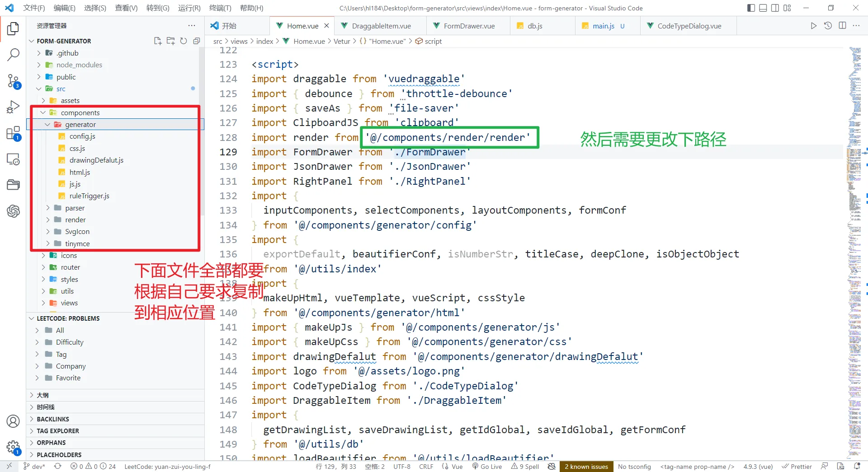Image resolution: width=868 pixels, height=472 pixels.
Task: Toggle the primary side bar layout button
Action: (751, 8)
